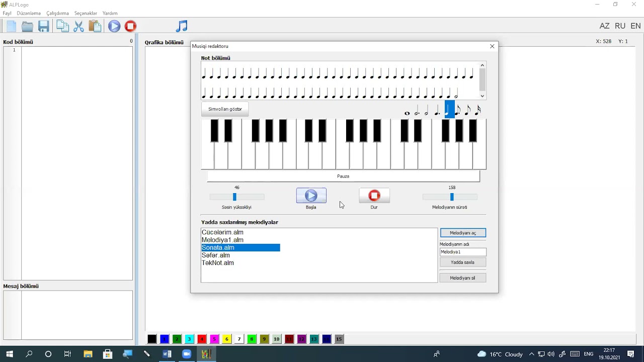Viewport: 644px width, 362px height.
Task: Switch language to RU
Action: [x=620, y=26]
